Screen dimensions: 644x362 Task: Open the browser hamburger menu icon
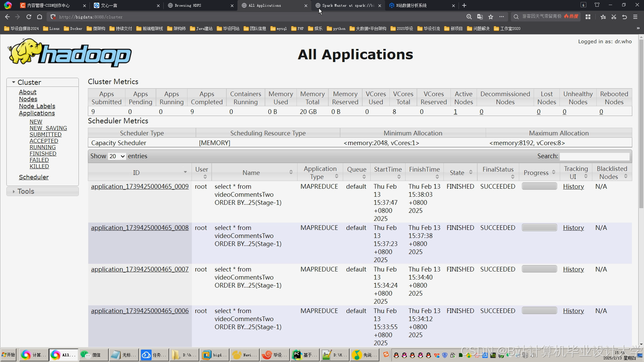pyautogui.click(x=635, y=17)
